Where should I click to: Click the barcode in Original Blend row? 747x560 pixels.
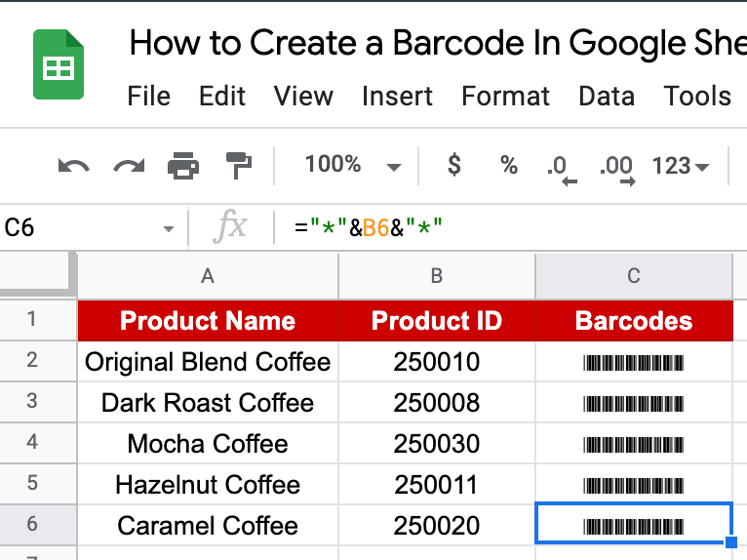pos(634,363)
